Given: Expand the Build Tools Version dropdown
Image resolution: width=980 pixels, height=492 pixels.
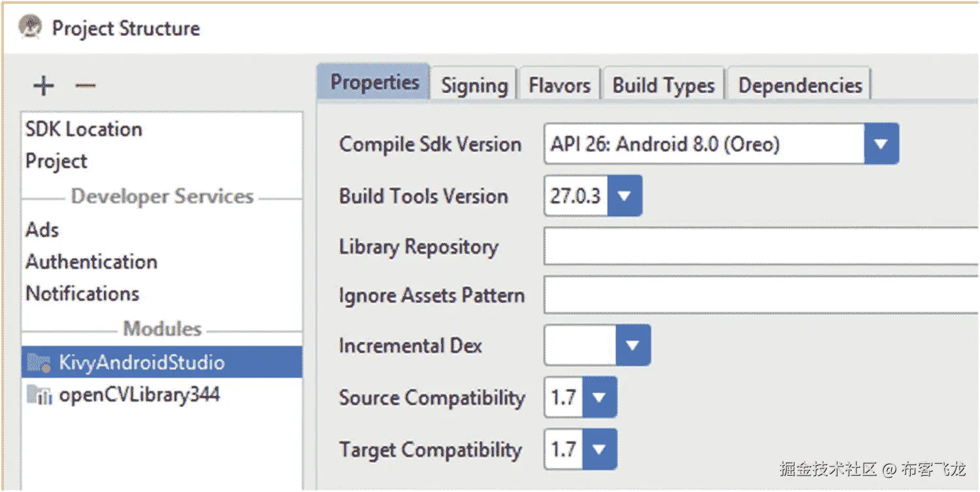Looking at the screenshot, I should (625, 196).
